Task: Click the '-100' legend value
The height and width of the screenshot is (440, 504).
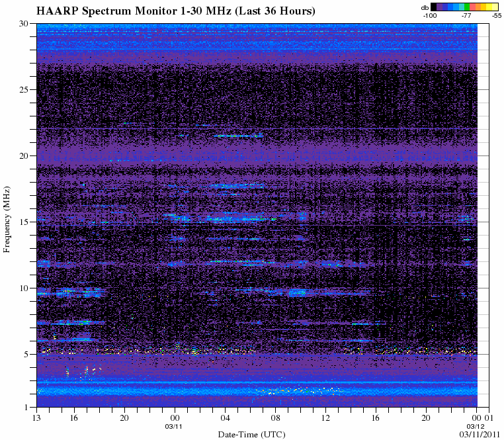Action: click(x=430, y=15)
